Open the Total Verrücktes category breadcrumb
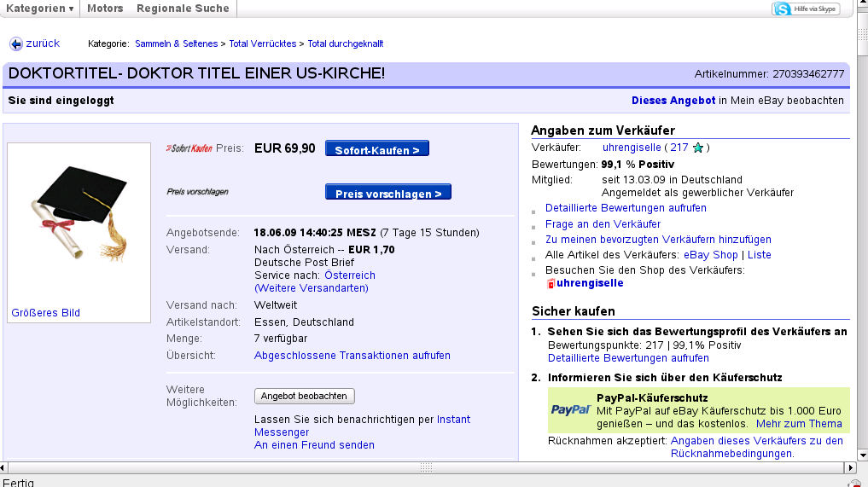This screenshot has height=487, width=868. [263, 43]
